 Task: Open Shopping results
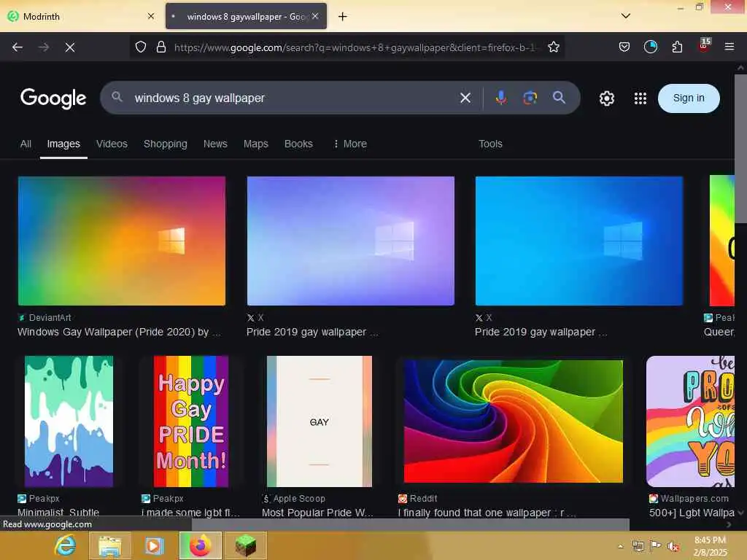pyautogui.click(x=166, y=144)
